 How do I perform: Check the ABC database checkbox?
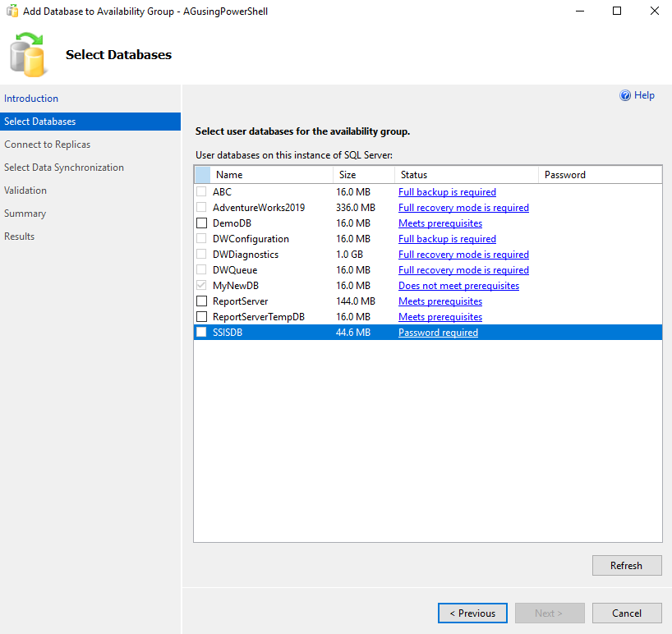click(x=201, y=191)
